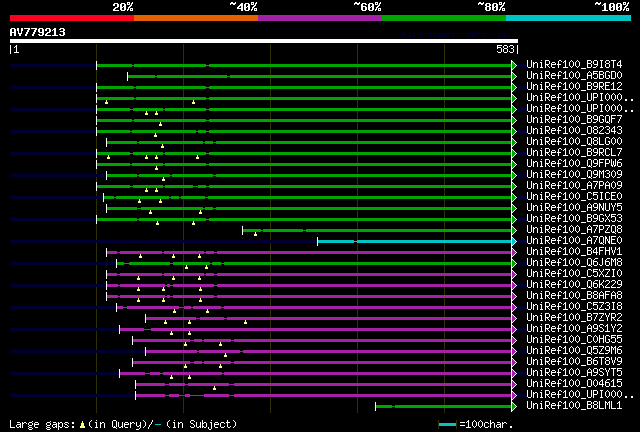Open hit UniRef100_Q8LG00
Image resolution: width=640 pixels, height=432 pixels.
tap(574, 141)
